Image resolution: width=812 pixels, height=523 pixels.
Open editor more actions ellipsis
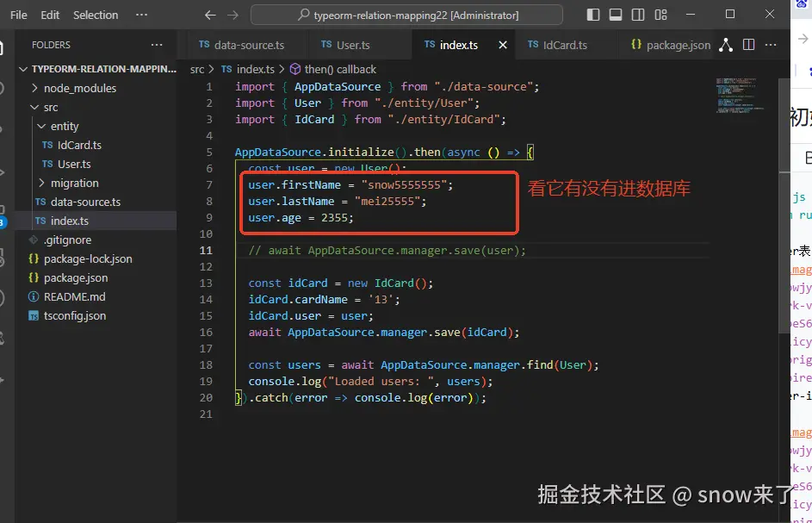tap(771, 45)
